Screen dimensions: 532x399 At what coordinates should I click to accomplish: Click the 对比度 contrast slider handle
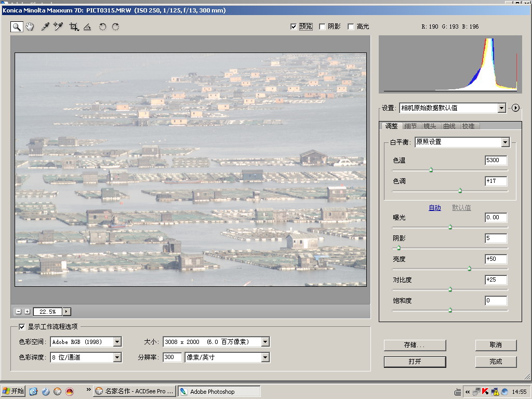pyautogui.click(x=450, y=289)
